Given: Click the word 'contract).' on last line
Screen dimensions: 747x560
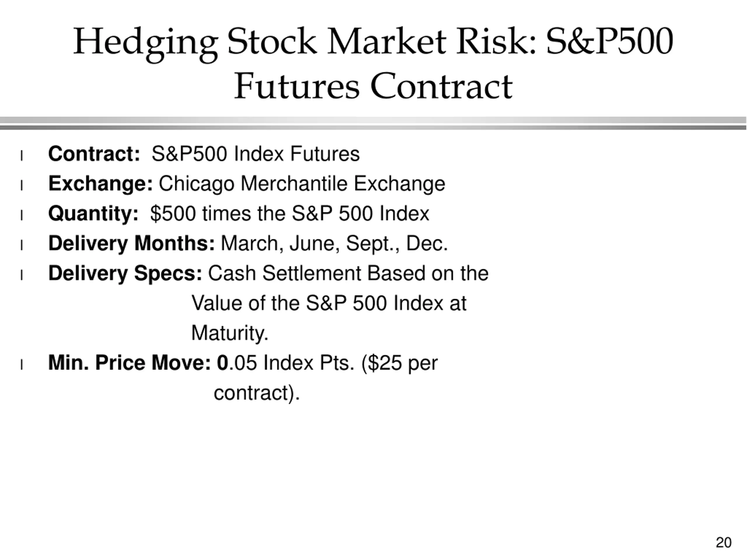Looking at the screenshot, I should (257, 393).
